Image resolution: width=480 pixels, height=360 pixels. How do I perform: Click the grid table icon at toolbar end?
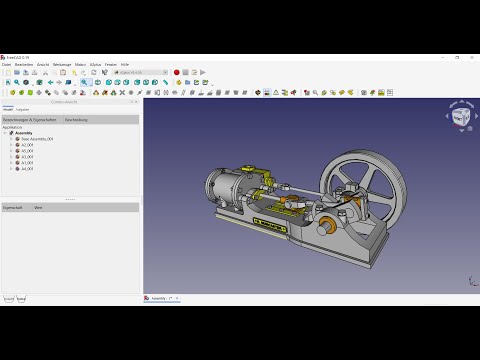tap(390, 93)
